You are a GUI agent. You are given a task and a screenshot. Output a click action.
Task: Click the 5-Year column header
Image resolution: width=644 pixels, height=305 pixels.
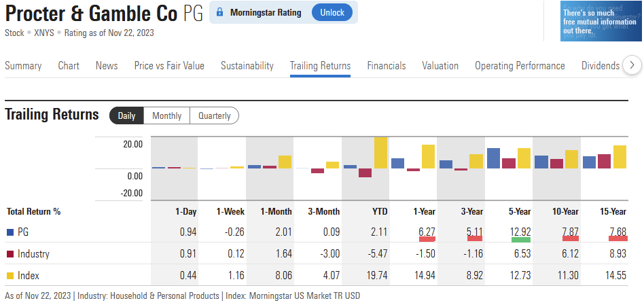tap(519, 212)
